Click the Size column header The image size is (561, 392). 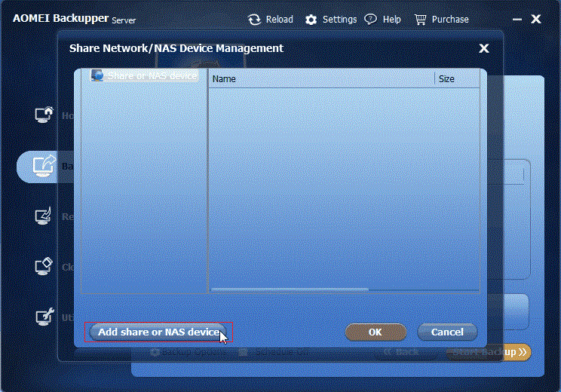[x=457, y=78]
